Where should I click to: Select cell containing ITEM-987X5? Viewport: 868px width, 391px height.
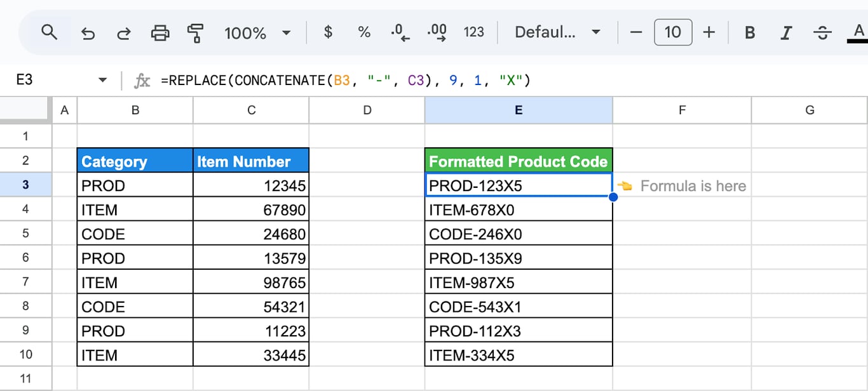pyautogui.click(x=519, y=282)
